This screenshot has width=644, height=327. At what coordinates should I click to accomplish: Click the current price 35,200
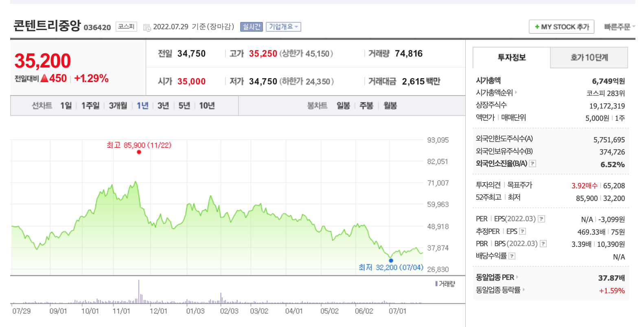[43, 61]
